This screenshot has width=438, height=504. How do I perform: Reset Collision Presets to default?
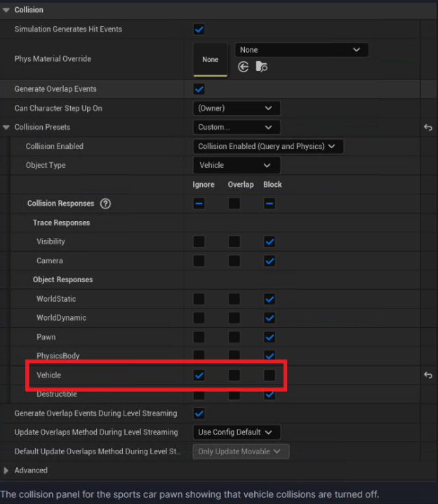tap(428, 127)
